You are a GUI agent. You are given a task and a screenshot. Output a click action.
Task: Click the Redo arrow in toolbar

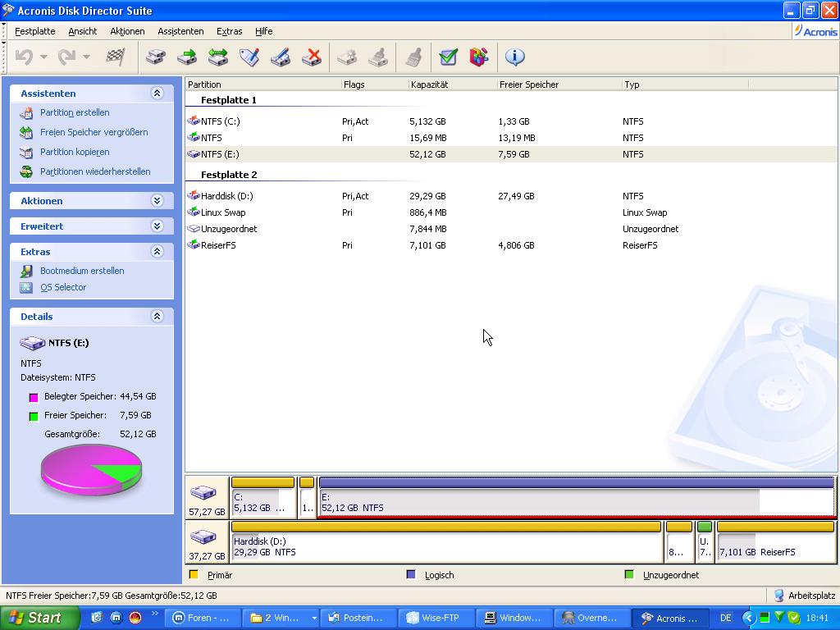coord(66,57)
